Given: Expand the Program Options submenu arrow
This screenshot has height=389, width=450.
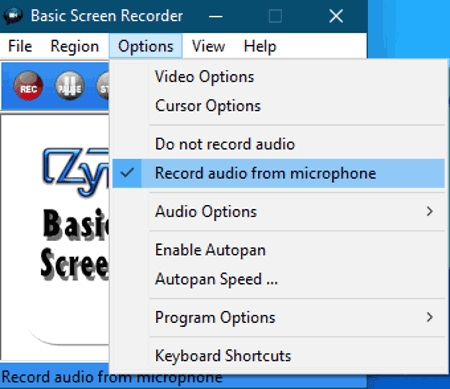Looking at the screenshot, I should pyautogui.click(x=430, y=317).
